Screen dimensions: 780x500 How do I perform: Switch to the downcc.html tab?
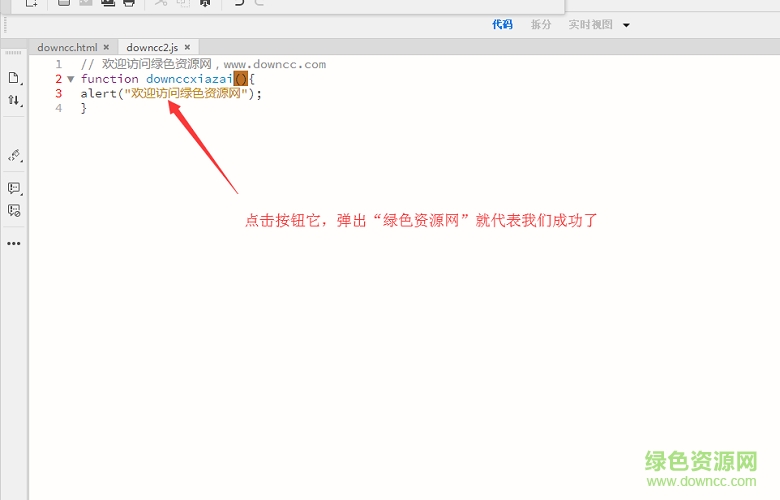coord(66,47)
